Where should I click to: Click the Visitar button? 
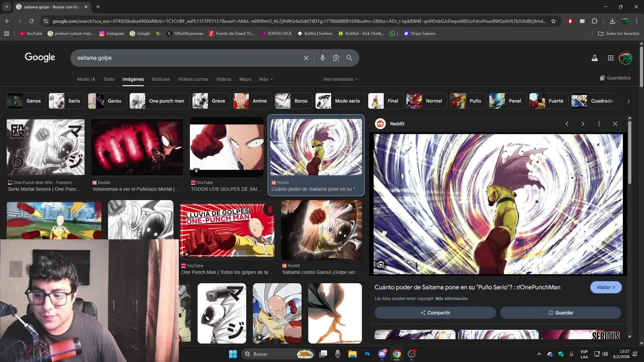point(606,287)
